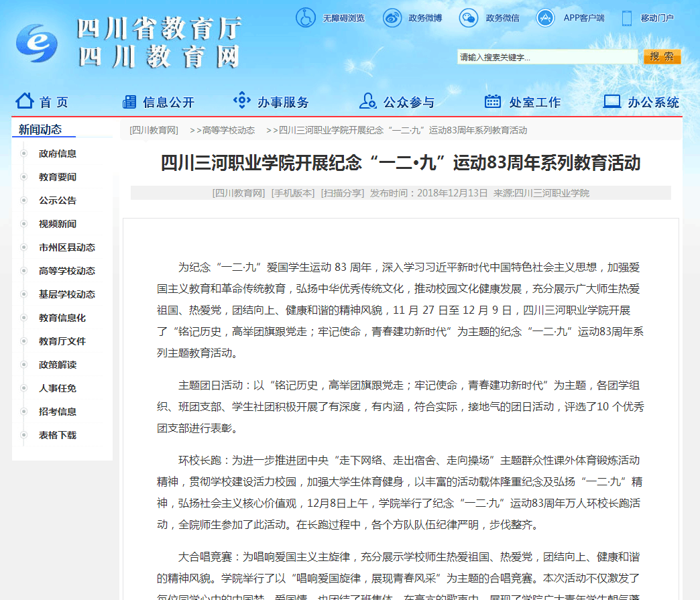Click the accessibility wheelchair icon
Screen dimensions: 700x600
coord(306,17)
